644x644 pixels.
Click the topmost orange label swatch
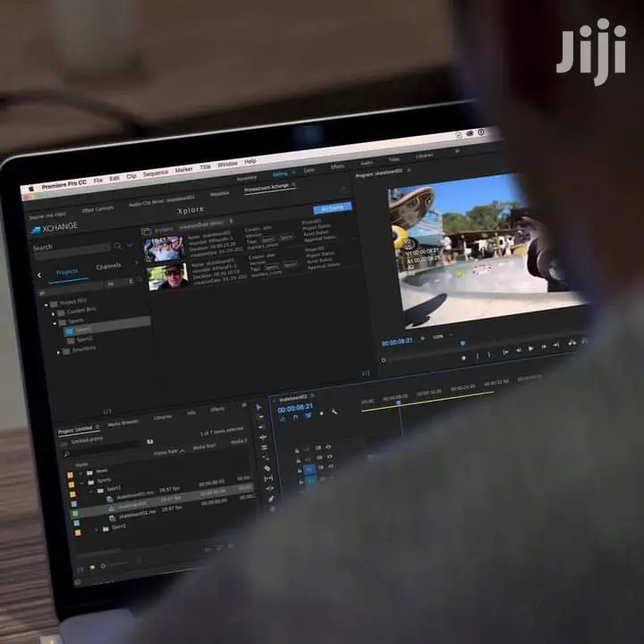click(71, 475)
